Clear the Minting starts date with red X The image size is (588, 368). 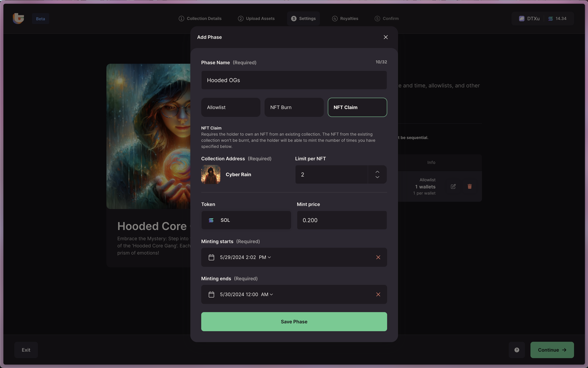pos(378,257)
